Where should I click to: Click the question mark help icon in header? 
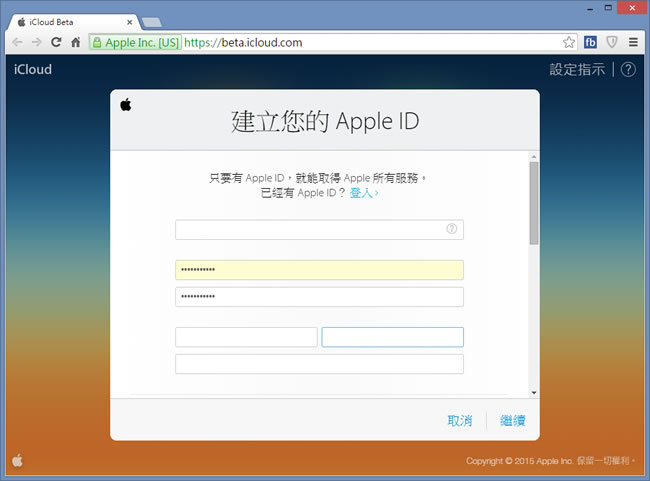pyautogui.click(x=628, y=69)
